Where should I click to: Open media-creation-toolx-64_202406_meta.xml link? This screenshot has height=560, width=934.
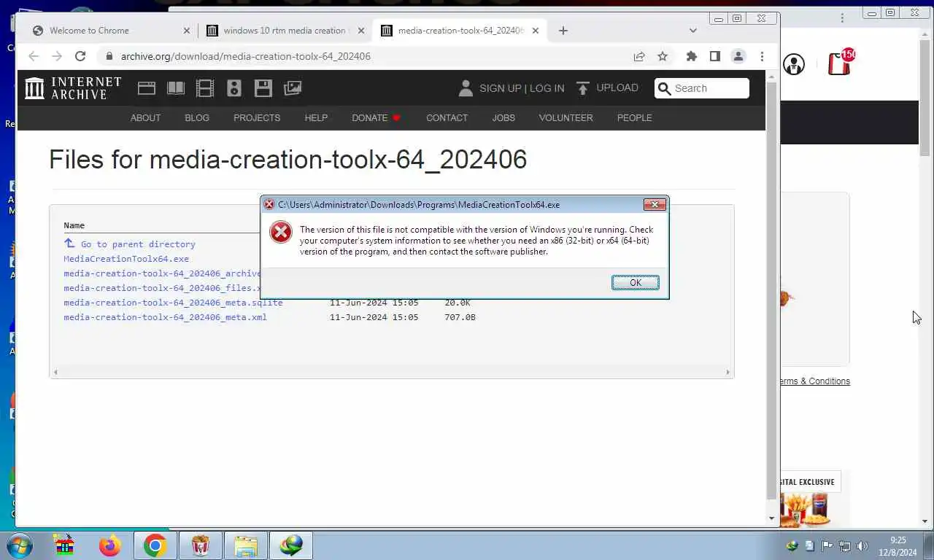click(x=165, y=317)
